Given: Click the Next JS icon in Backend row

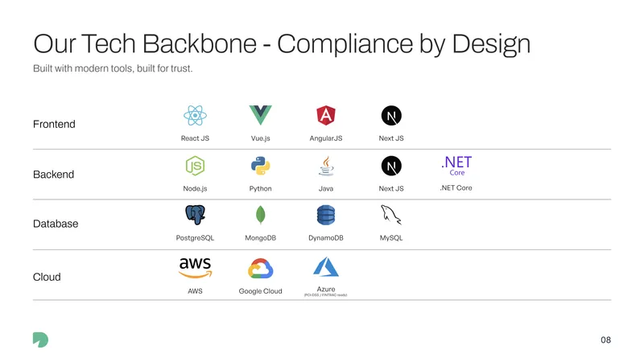Looking at the screenshot, I should click(391, 166).
